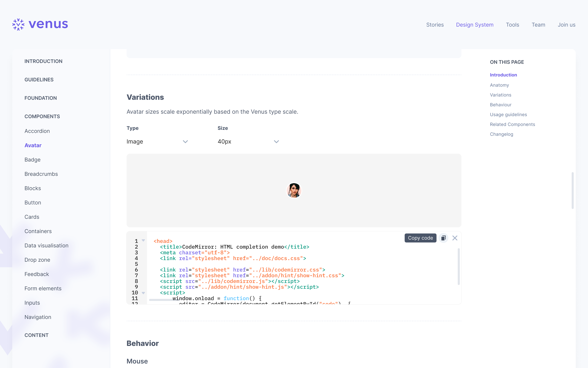The width and height of the screenshot is (588, 368).
Task: Expand INTRODUCTION sidebar section
Action: point(43,61)
